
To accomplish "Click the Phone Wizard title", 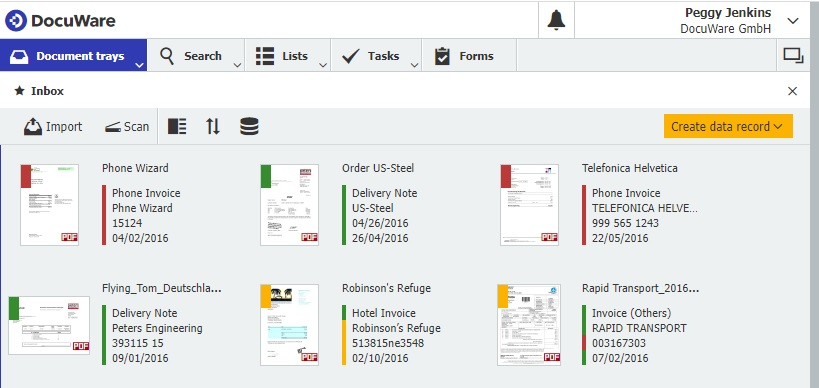I will (135, 168).
